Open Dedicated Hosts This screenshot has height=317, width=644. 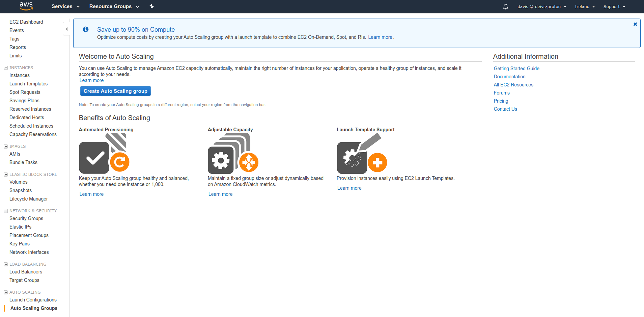coord(27,117)
